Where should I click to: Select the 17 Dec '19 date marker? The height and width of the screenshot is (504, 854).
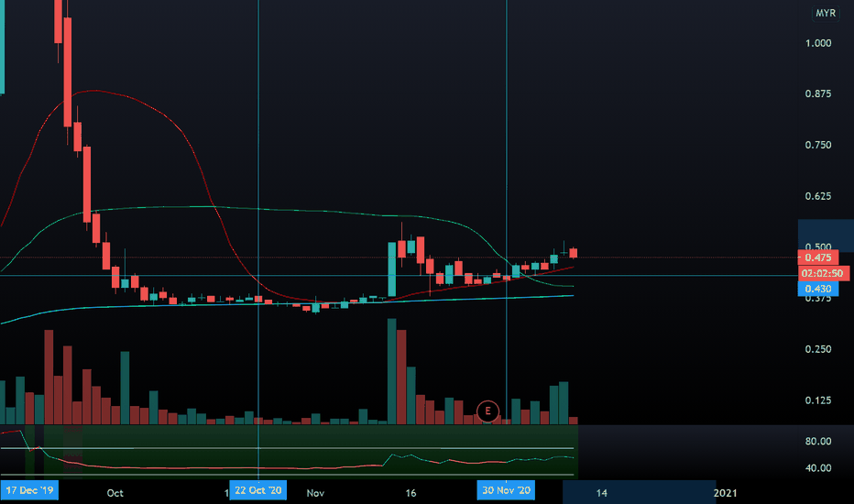29,490
